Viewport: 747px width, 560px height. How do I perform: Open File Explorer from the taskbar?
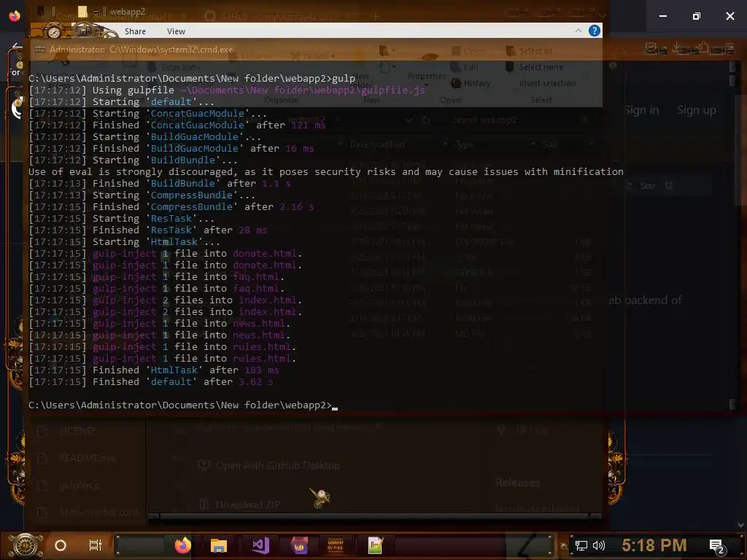coord(219,545)
